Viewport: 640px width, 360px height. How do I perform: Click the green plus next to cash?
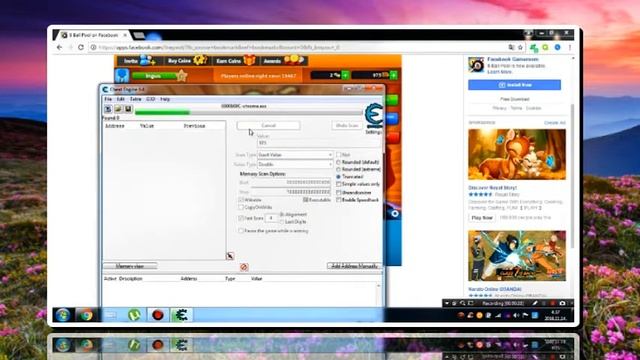click(x=346, y=75)
